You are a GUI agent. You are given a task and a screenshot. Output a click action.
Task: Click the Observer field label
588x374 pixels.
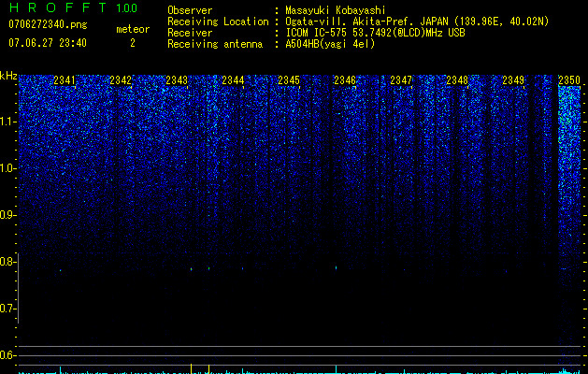point(190,10)
